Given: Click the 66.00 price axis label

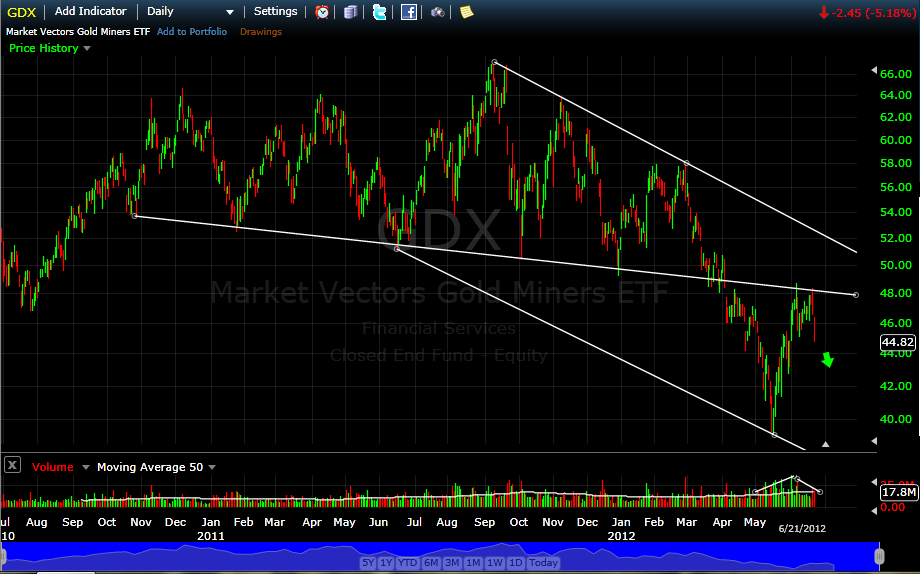Looking at the screenshot, I should 896,74.
